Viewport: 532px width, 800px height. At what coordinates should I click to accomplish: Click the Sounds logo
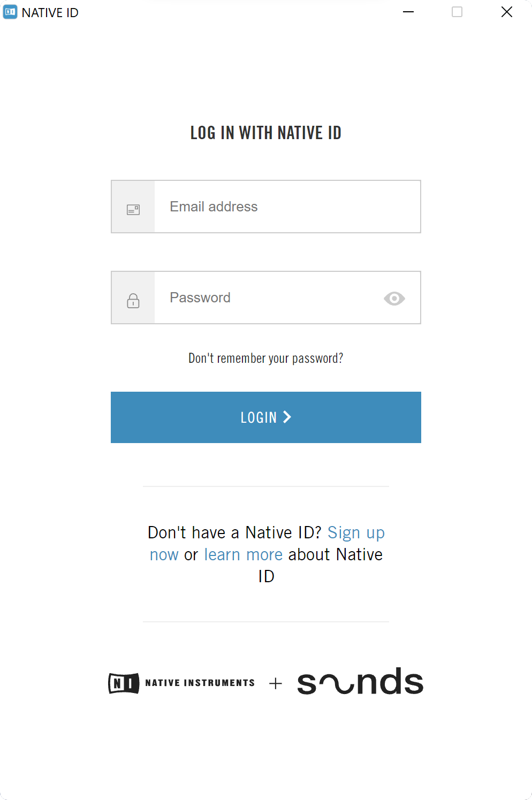click(360, 682)
